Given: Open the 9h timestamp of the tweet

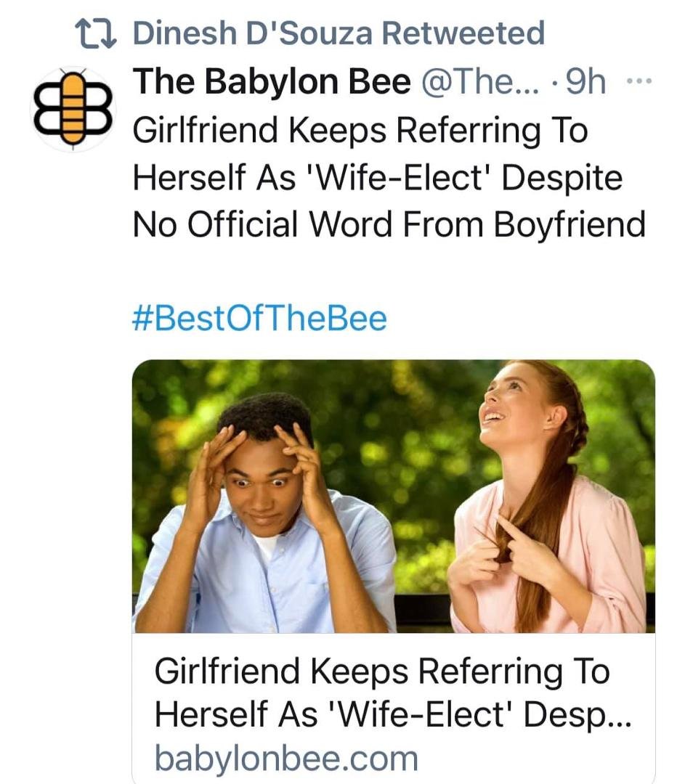Looking at the screenshot, I should (x=585, y=81).
